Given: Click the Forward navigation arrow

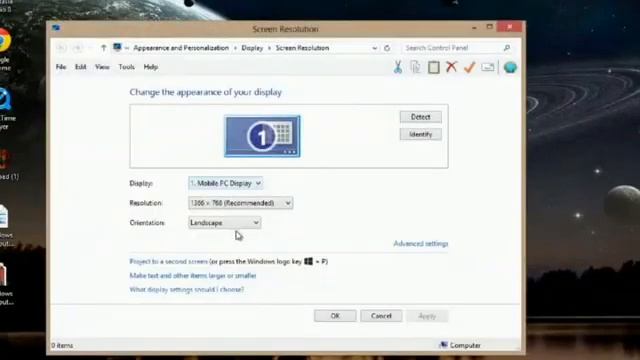Looking at the screenshot, I should (78, 48).
